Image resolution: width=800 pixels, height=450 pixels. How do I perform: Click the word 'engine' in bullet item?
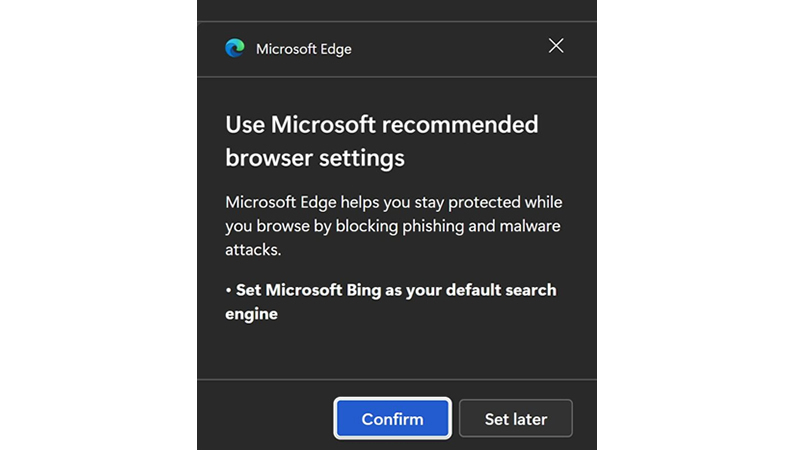[251, 314]
